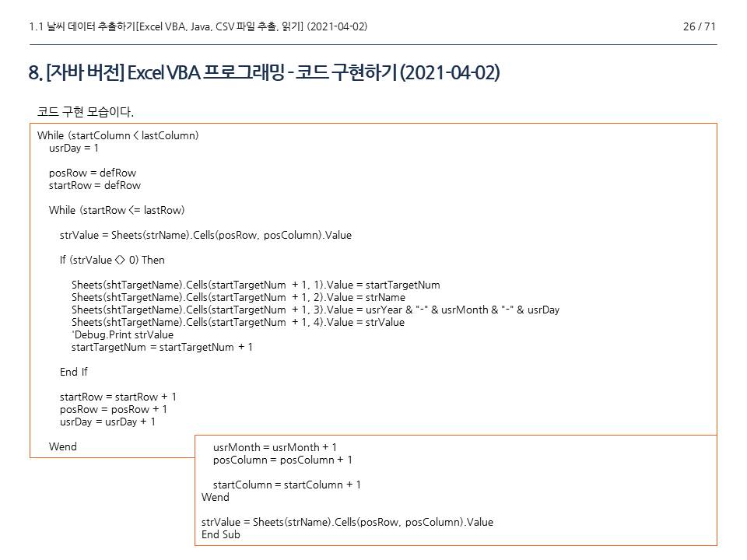Click the page number '26 / 71'
747x560 pixels.
click(699, 26)
